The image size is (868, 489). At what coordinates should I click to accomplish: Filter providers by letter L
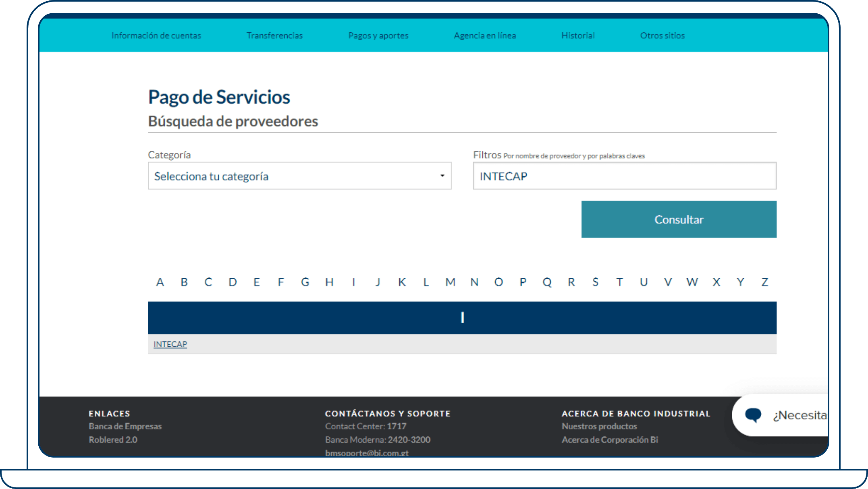click(x=426, y=282)
